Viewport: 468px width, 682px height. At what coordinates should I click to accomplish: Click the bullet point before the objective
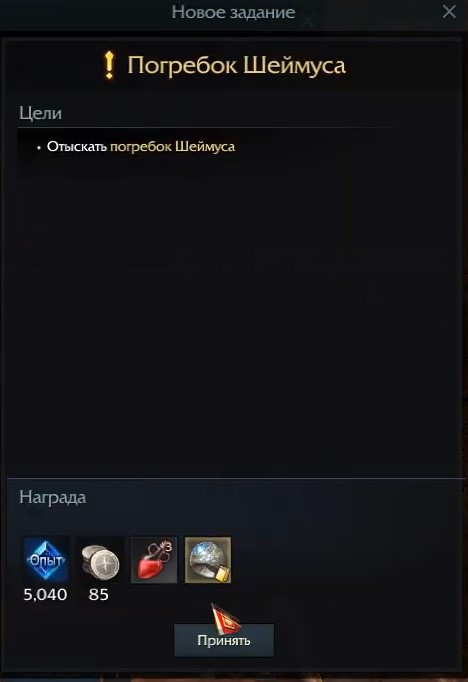pyautogui.click(x=39, y=148)
